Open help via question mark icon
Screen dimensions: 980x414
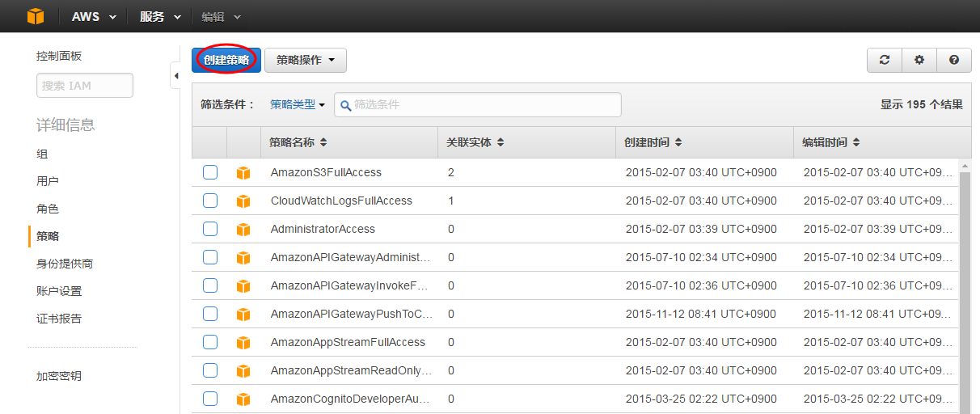[954, 60]
